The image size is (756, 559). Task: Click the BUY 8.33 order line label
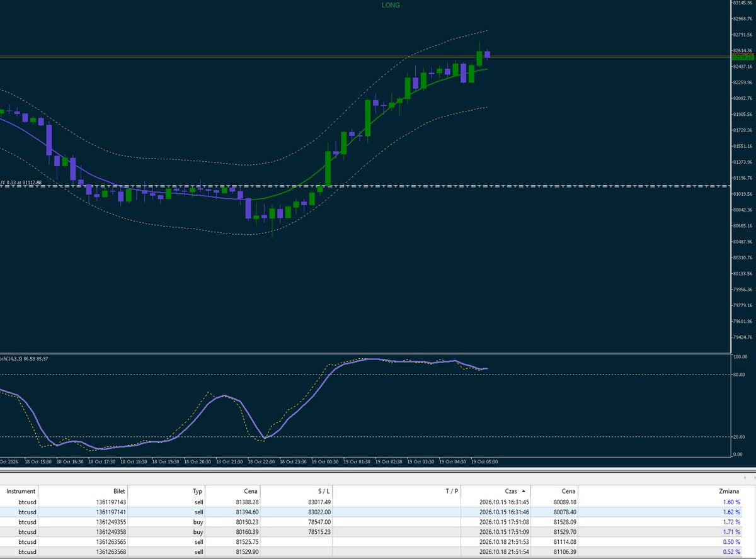coord(21,183)
